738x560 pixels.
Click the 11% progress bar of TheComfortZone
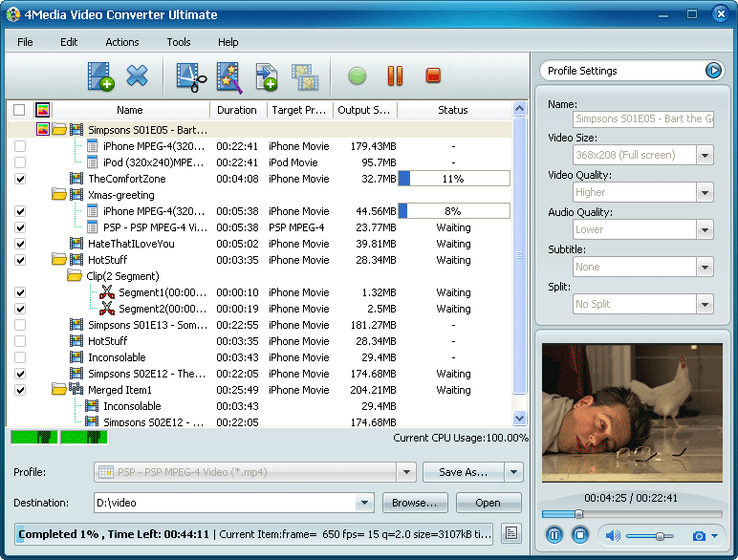coord(454,179)
